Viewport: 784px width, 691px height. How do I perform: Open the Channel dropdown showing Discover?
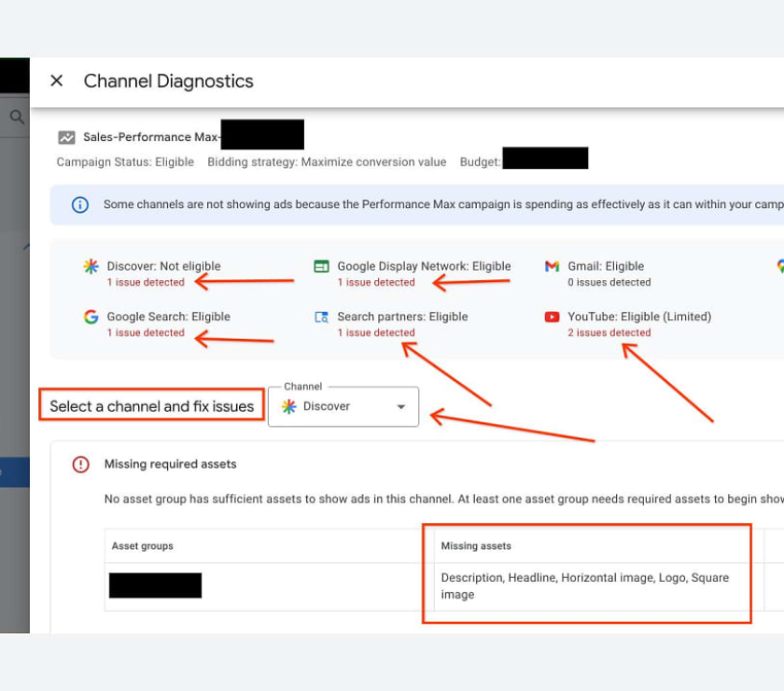pyautogui.click(x=343, y=406)
